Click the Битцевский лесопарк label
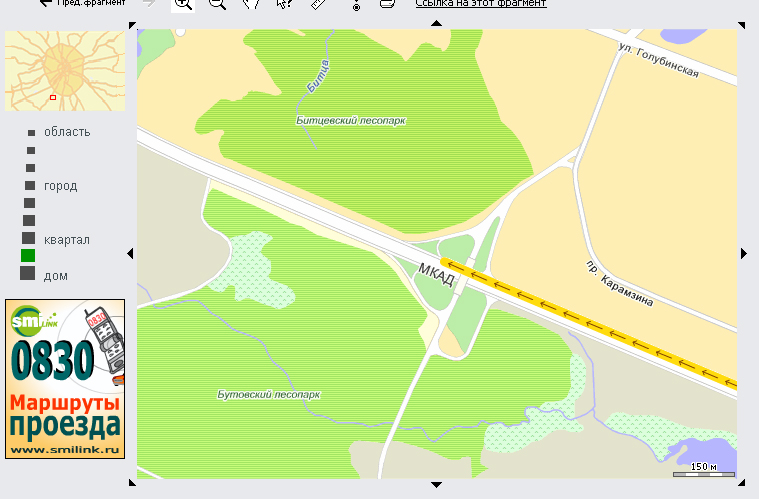The image size is (759, 499). click(351, 121)
